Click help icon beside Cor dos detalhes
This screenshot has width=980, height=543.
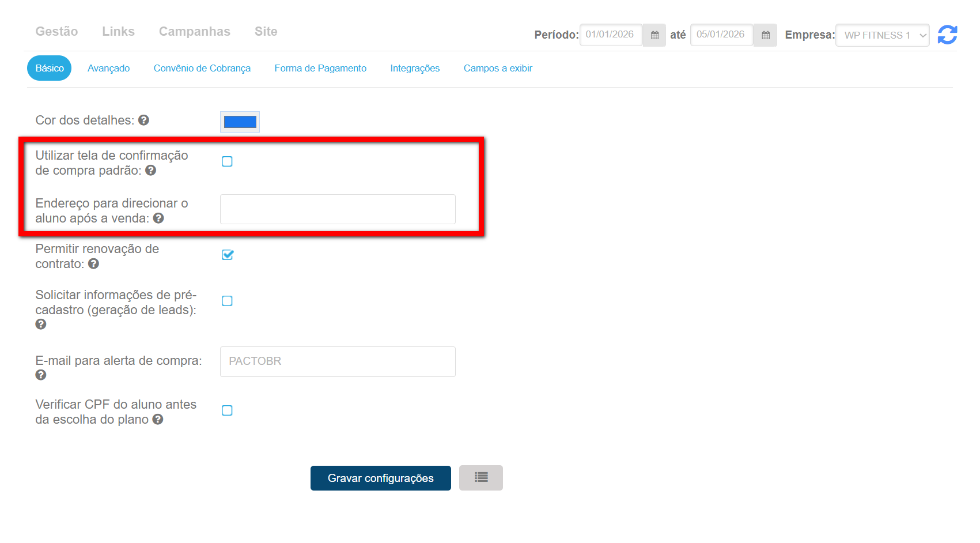coord(144,120)
